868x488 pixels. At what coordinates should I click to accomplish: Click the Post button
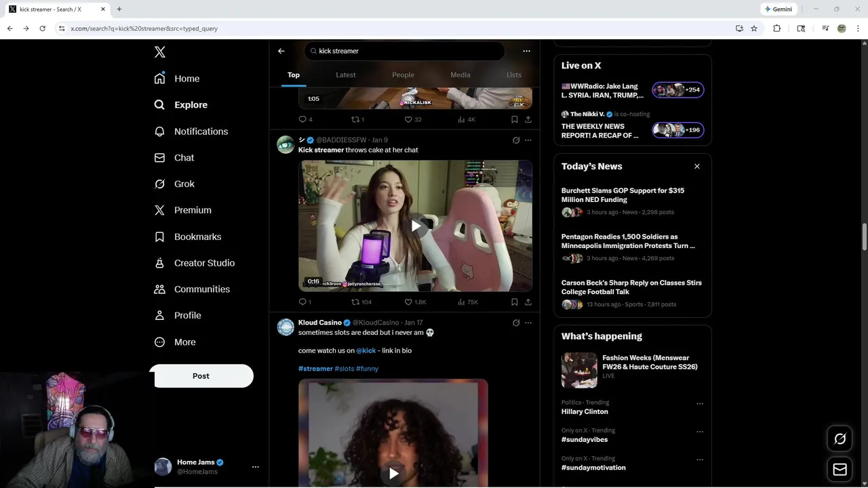[x=201, y=376]
